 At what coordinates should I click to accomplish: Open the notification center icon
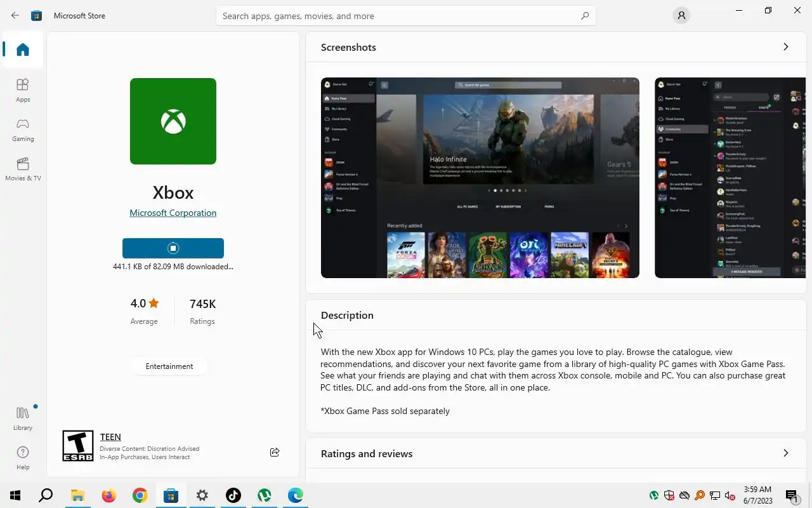click(x=792, y=495)
